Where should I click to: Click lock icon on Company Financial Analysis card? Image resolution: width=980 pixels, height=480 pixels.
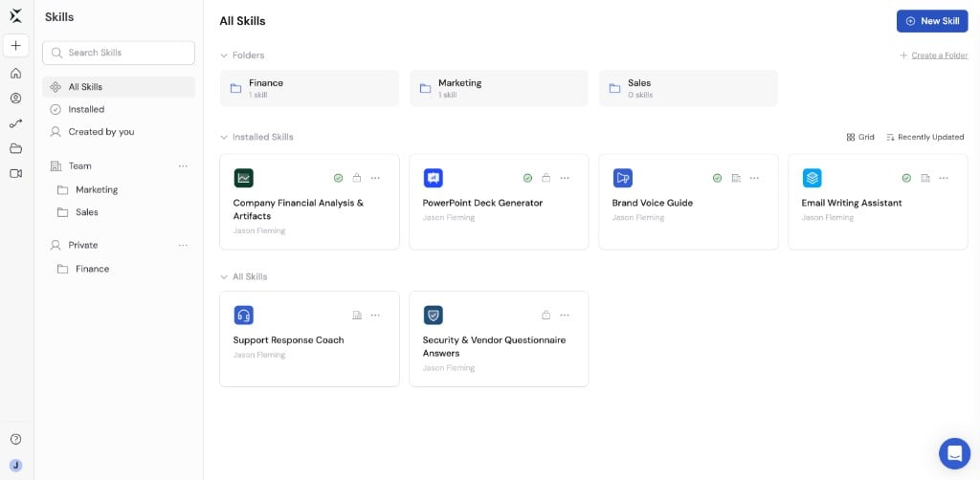tap(357, 178)
